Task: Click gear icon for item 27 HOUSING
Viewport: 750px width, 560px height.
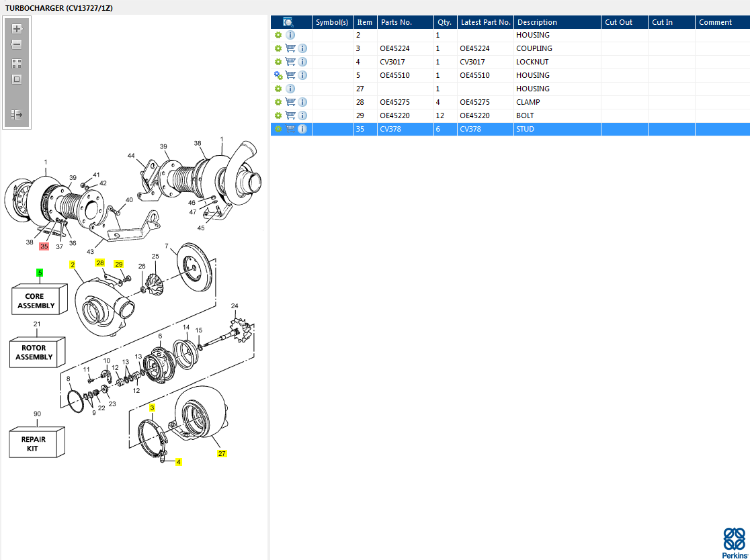Action: [x=278, y=89]
